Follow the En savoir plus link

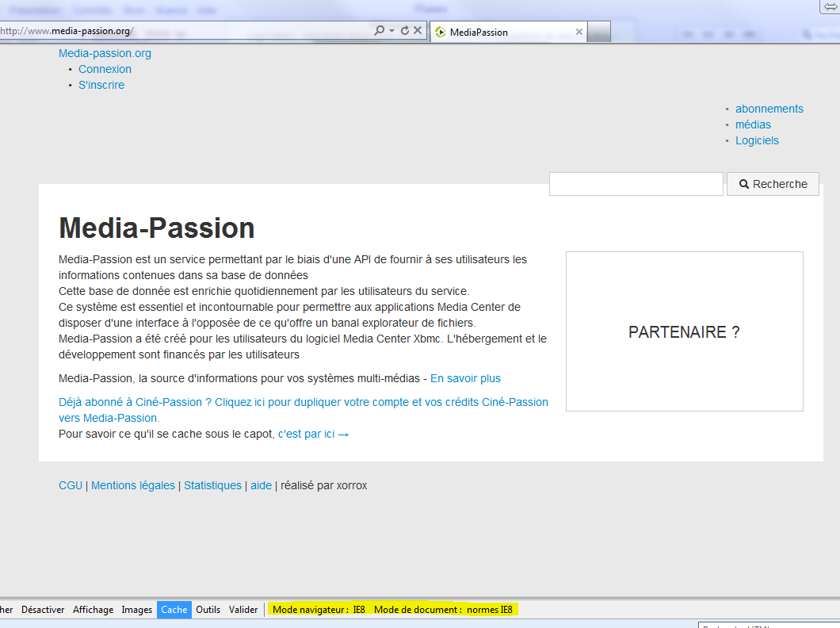[465, 378]
